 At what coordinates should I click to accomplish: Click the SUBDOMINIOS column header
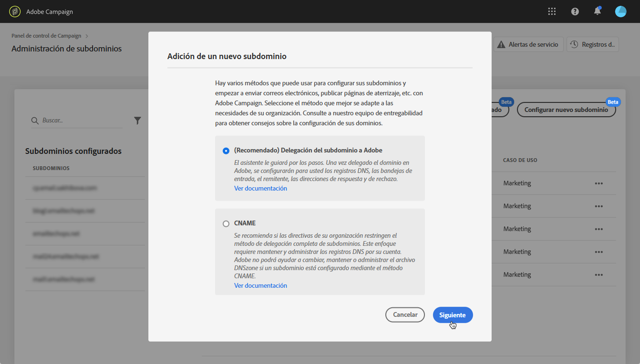51,168
